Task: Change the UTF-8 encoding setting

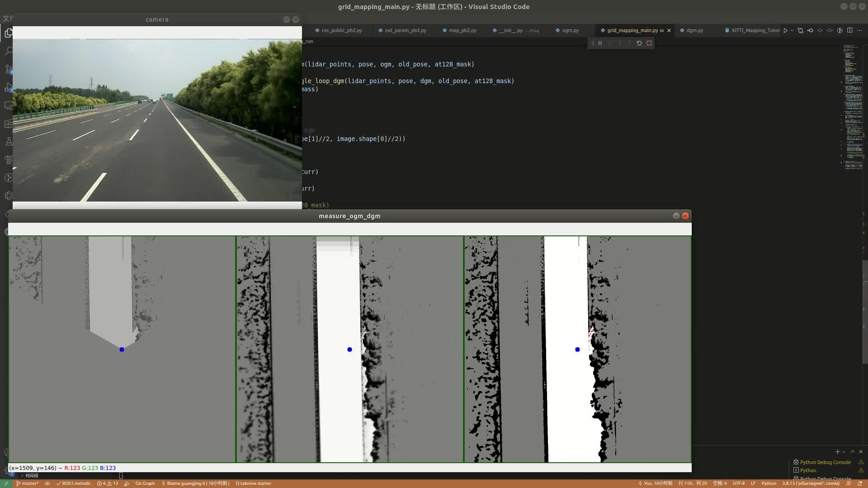Action: coord(739,483)
